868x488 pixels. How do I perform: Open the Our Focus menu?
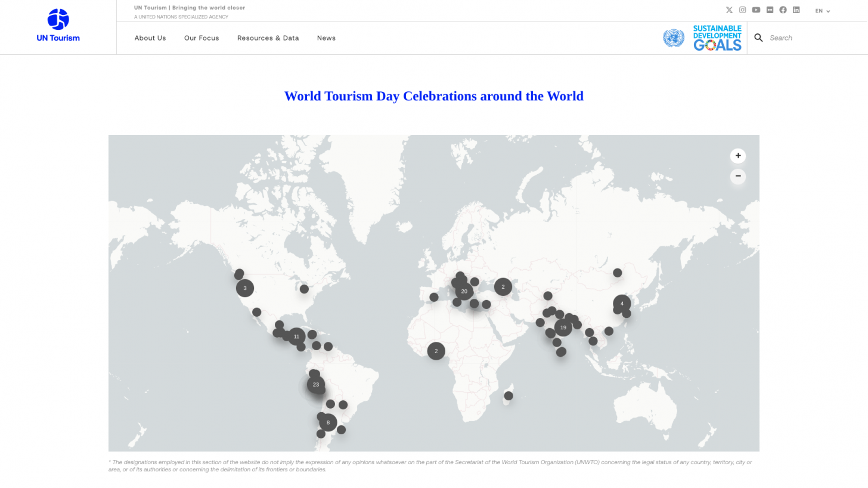201,38
